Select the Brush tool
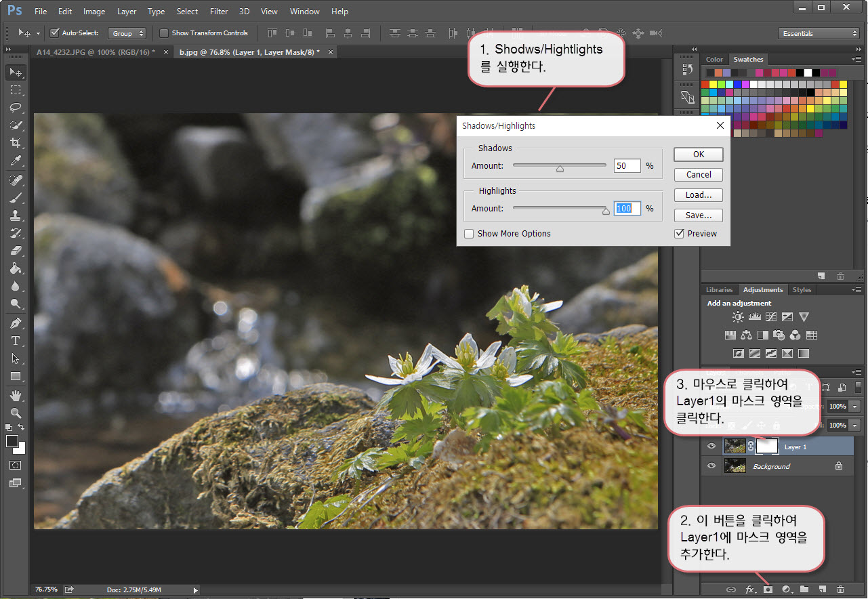 pos(16,198)
